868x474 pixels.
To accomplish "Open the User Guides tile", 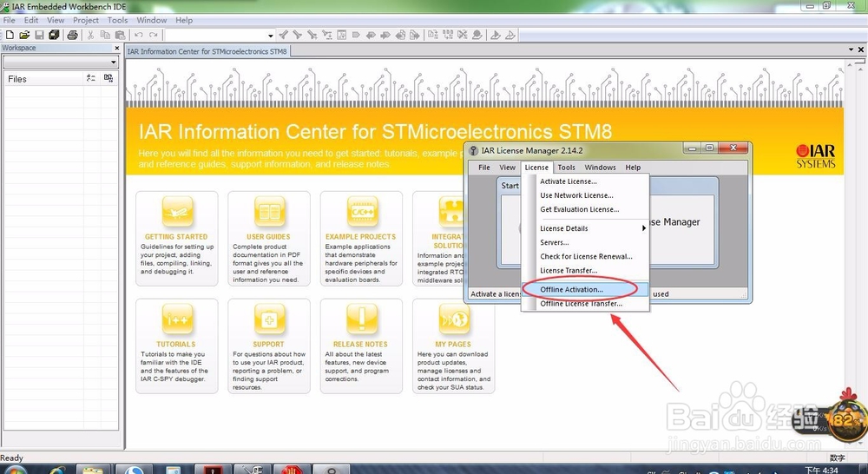I will pos(268,239).
